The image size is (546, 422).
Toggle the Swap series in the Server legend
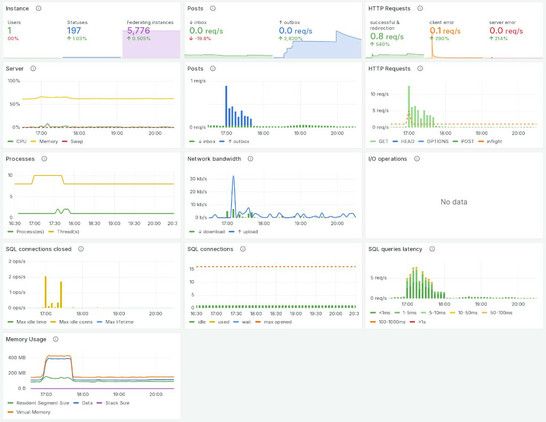coord(77,141)
